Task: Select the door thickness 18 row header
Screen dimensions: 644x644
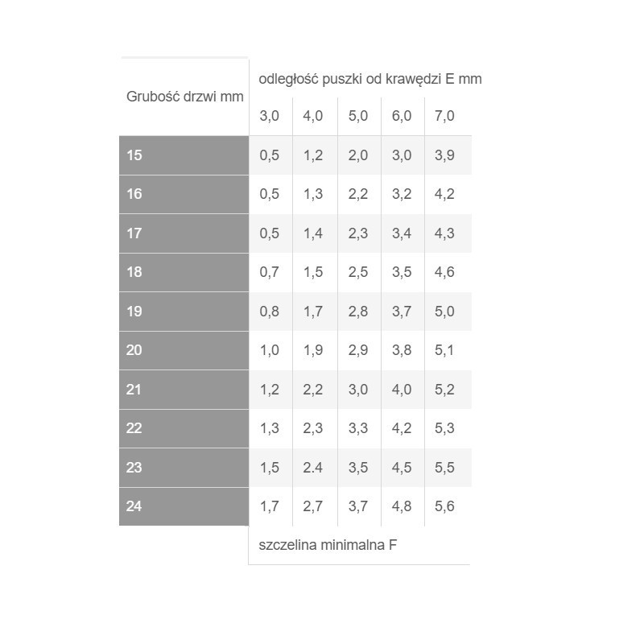Action: (184, 272)
